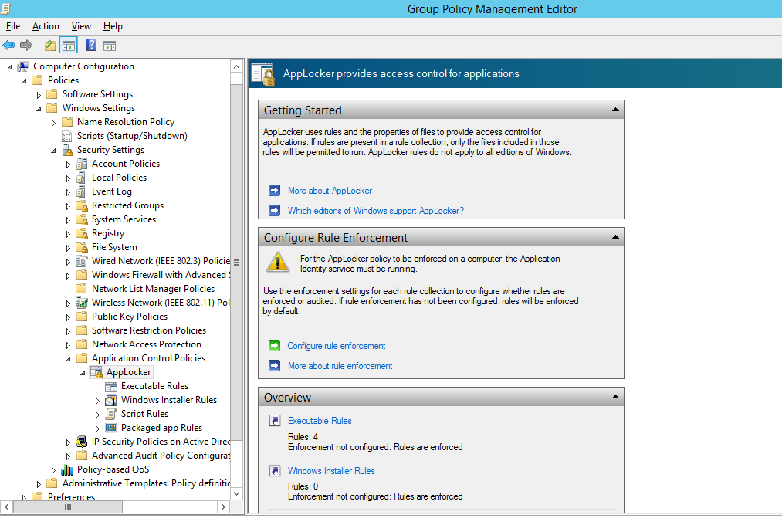
Task: Click arrow icon beside More about AppLocker
Action: [274, 190]
